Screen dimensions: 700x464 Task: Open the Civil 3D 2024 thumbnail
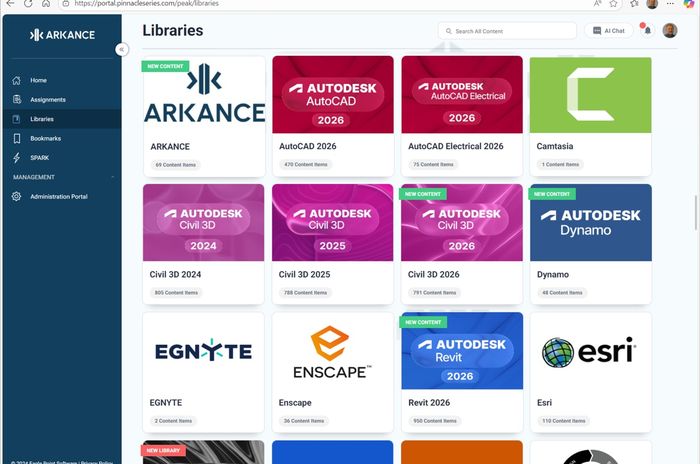204,222
